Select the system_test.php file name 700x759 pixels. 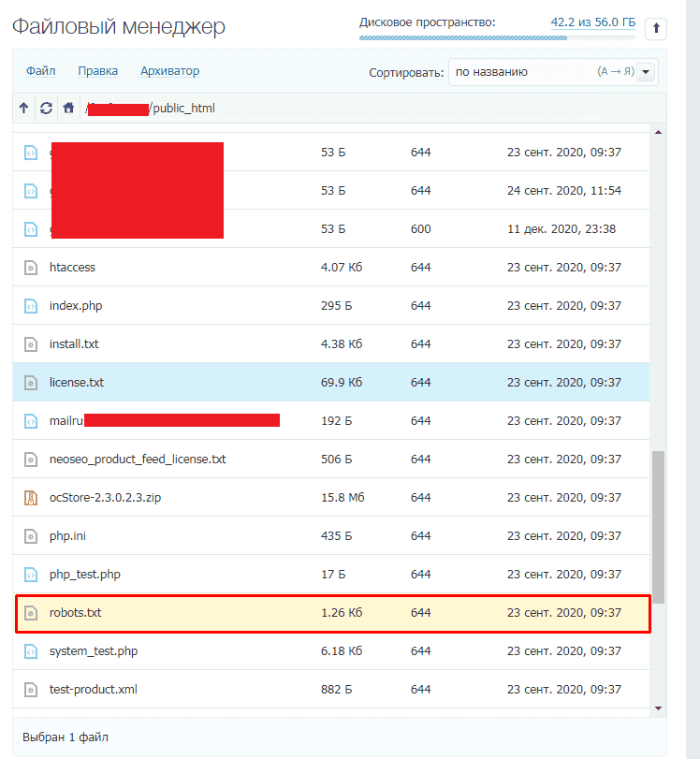click(x=94, y=651)
